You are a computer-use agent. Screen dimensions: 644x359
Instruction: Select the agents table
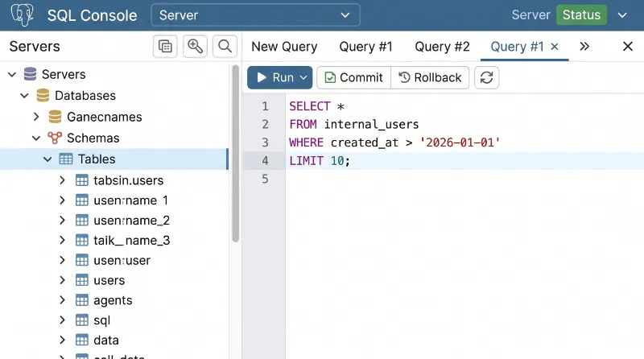click(113, 300)
